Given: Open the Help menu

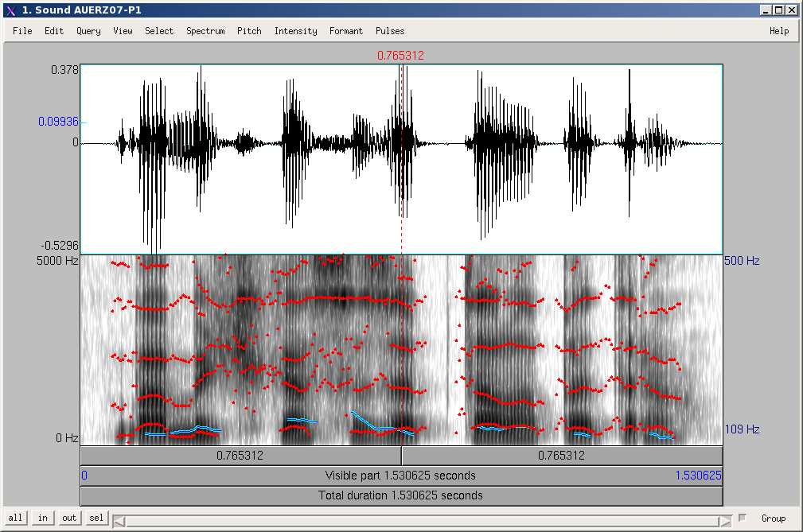Looking at the screenshot, I should [x=779, y=31].
